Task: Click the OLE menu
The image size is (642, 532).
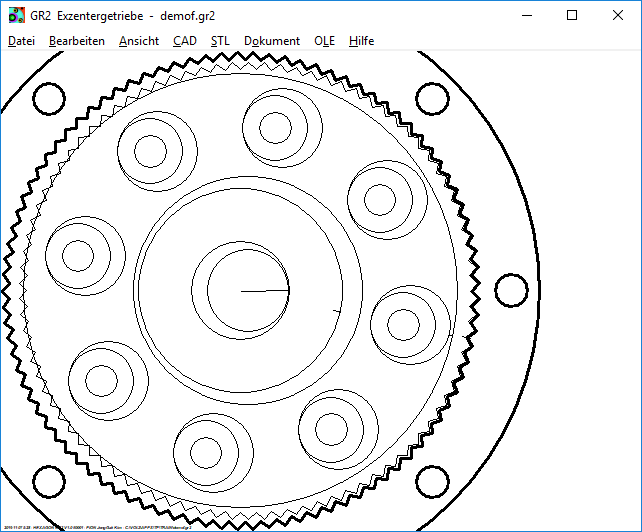Action: point(325,41)
